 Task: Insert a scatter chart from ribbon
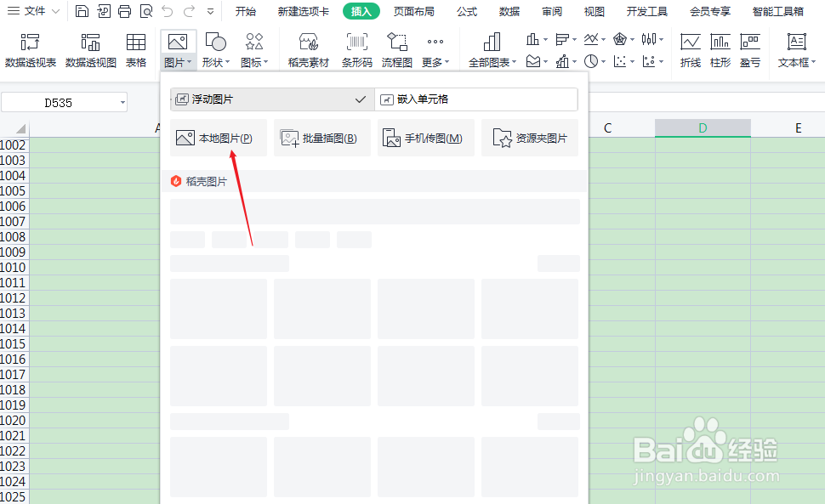[x=620, y=61]
